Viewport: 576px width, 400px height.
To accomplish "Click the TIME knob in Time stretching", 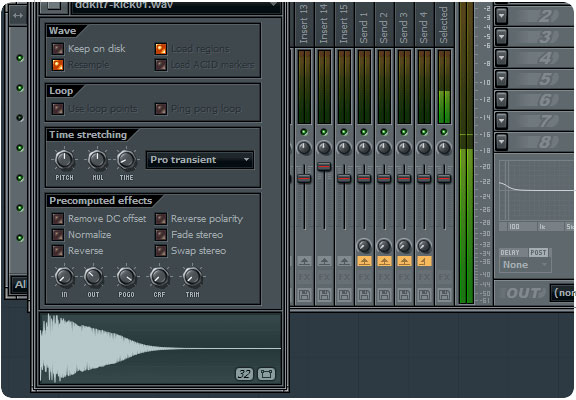I will [x=126, y=159].
